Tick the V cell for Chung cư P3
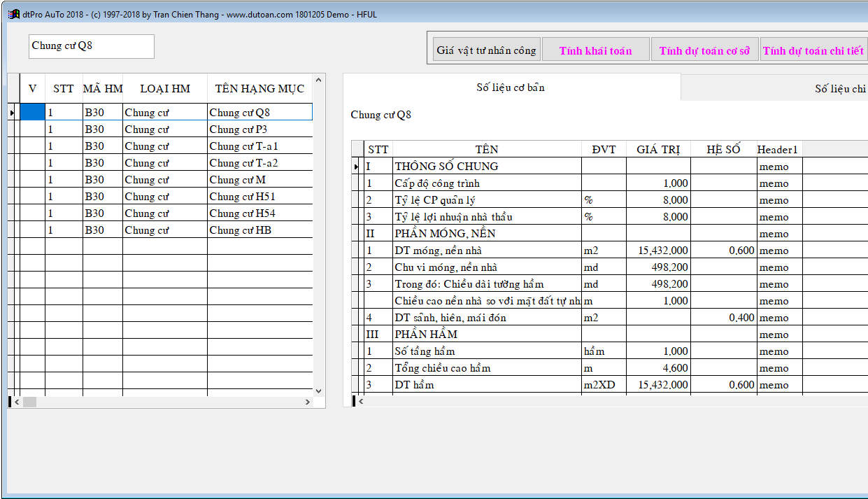The height and width of the screenshot is (499, 868). tap(32, 129)
